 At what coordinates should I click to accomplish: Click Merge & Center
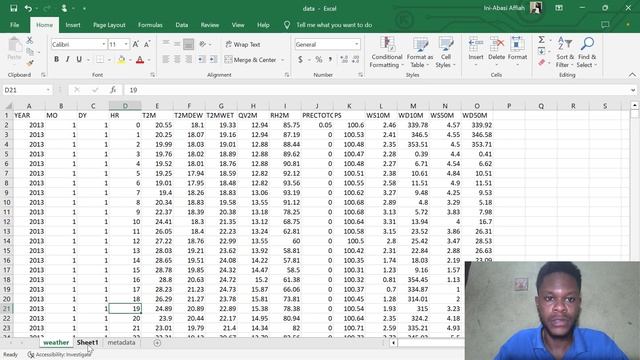251,60
